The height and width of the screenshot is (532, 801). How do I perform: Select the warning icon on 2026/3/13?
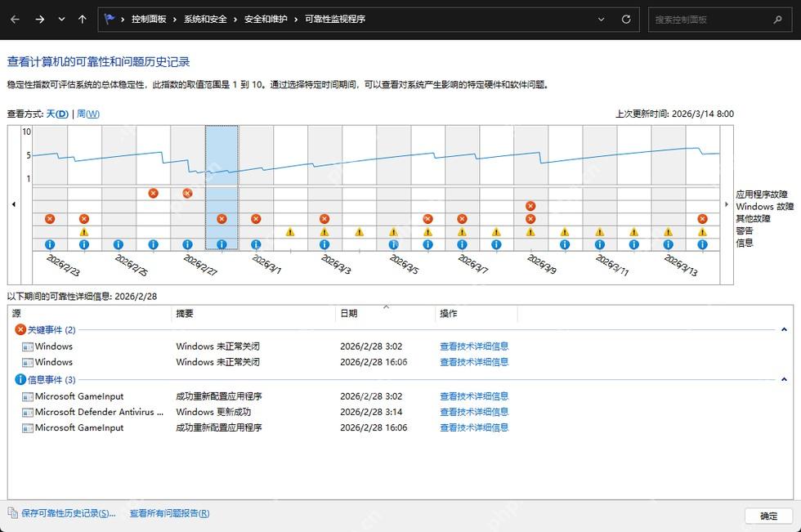[668, 232]
